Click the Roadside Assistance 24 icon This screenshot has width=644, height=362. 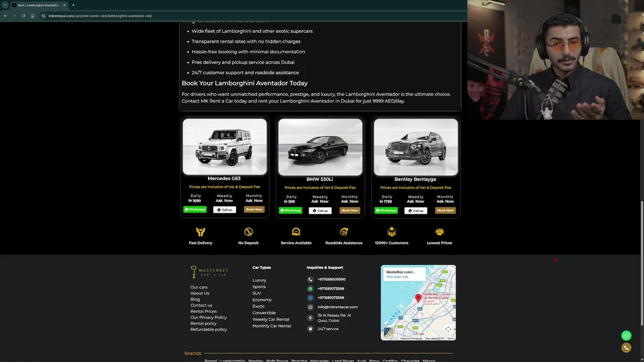click(x=344, y=232)
